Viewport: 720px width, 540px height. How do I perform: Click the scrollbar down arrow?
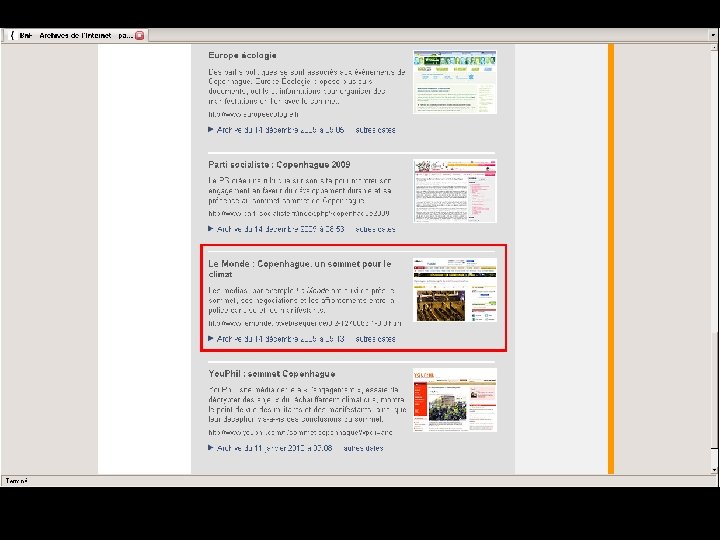714,470
